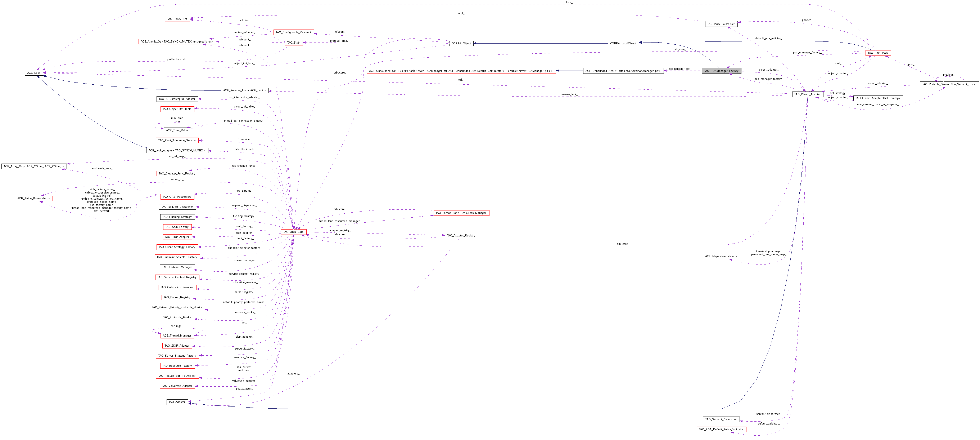Click the CORBA::Object class node

(x=461, y=43)
